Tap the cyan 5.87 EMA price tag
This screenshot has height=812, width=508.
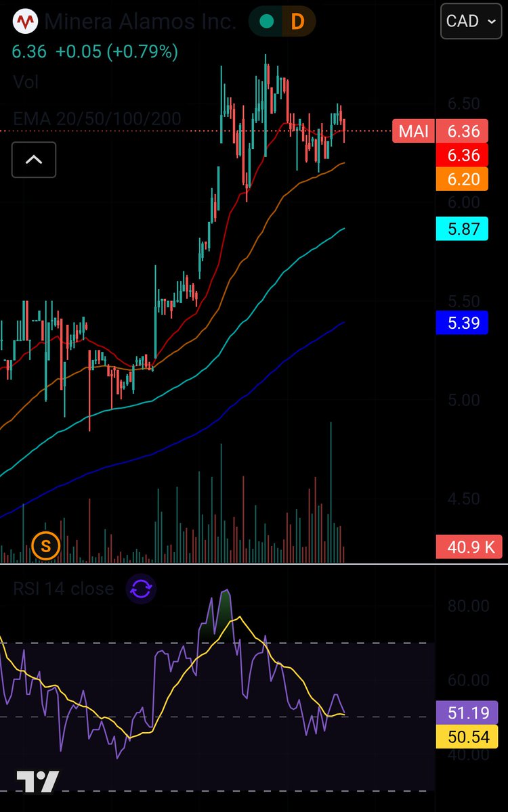pyautogui.click(x=463, y=229)
